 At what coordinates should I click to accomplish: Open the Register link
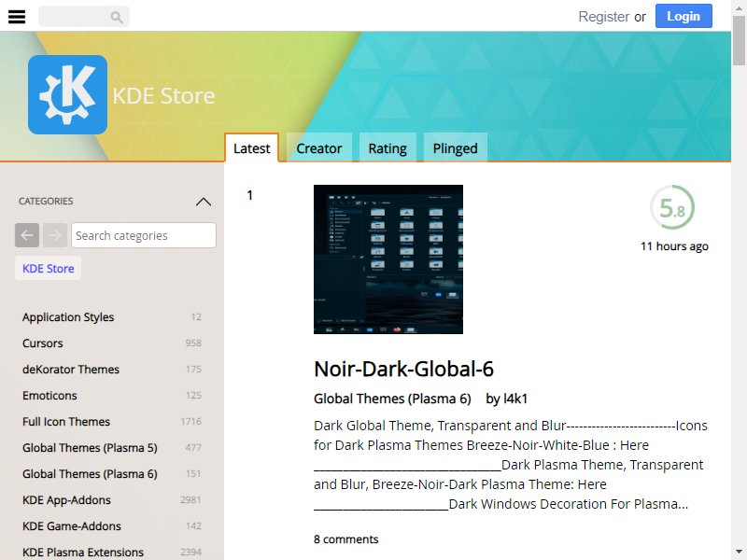click(603, 17)
